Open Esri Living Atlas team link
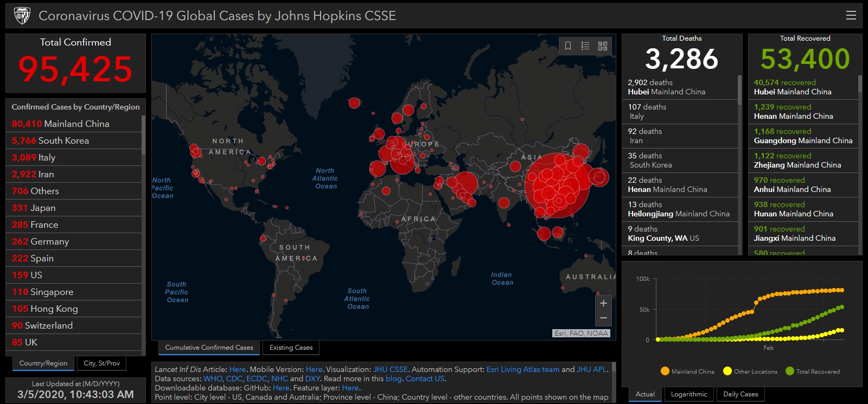The height and width of the screenshot is (404, 868). 522,369
